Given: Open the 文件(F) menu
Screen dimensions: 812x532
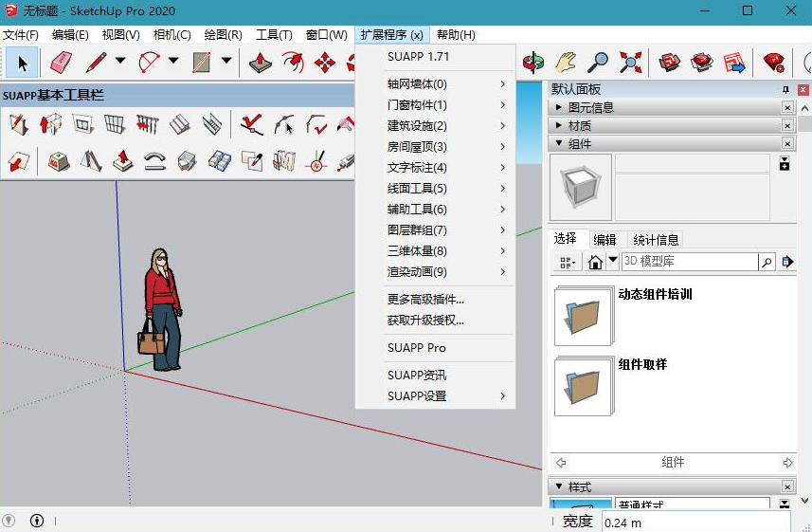Looking at the screenshot, I should (x=21, y=35).
